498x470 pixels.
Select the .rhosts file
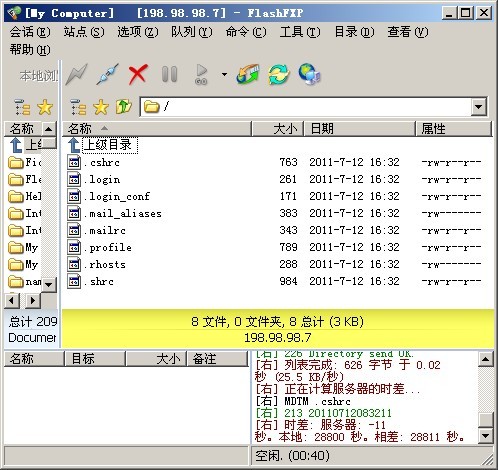pyautogui.click(x=105, y=264)
